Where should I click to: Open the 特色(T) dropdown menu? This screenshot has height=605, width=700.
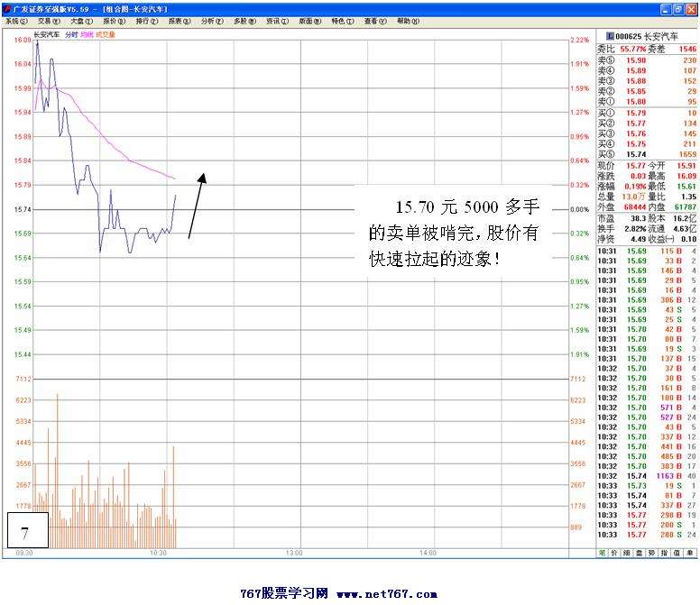point(339,21)
